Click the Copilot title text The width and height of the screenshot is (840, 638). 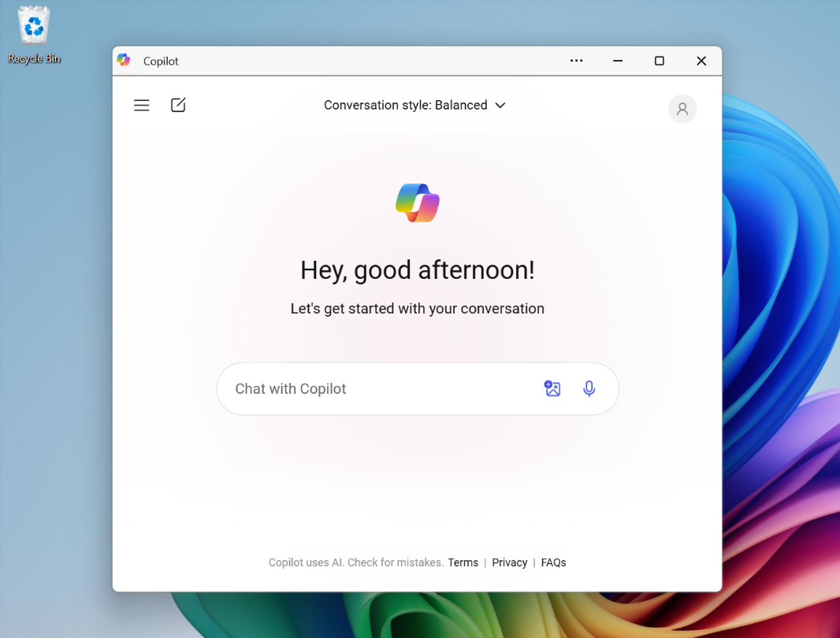point(161,61)
